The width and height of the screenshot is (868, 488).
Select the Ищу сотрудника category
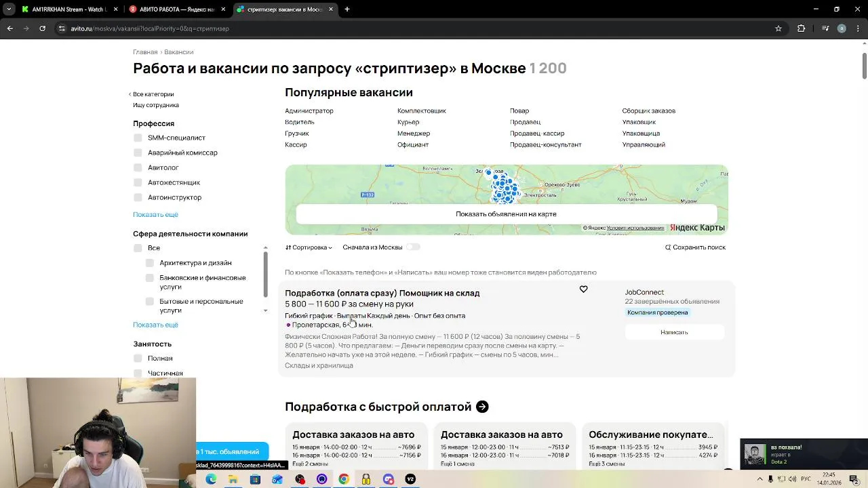click(156, 105)
